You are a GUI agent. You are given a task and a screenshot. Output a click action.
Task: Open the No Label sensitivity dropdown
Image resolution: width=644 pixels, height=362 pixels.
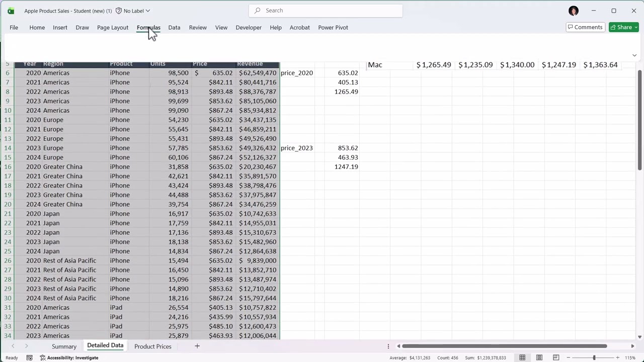[133, 11]
